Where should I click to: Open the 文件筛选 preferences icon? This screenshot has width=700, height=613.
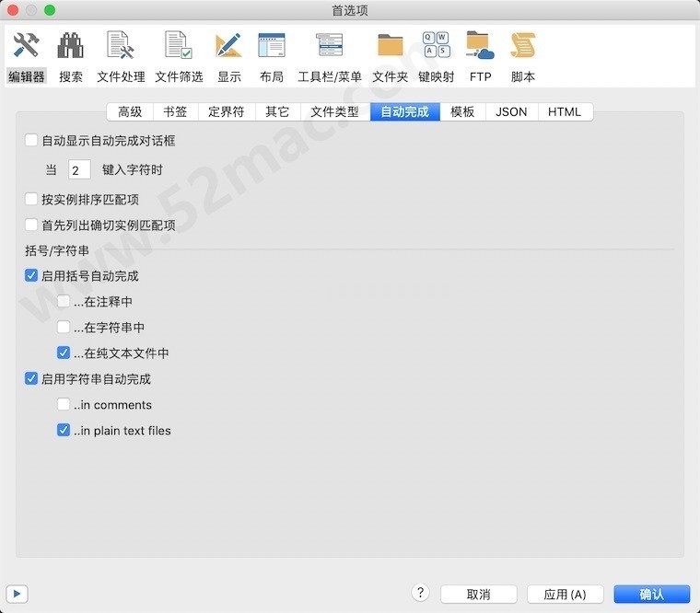click(x=179, y=57)
